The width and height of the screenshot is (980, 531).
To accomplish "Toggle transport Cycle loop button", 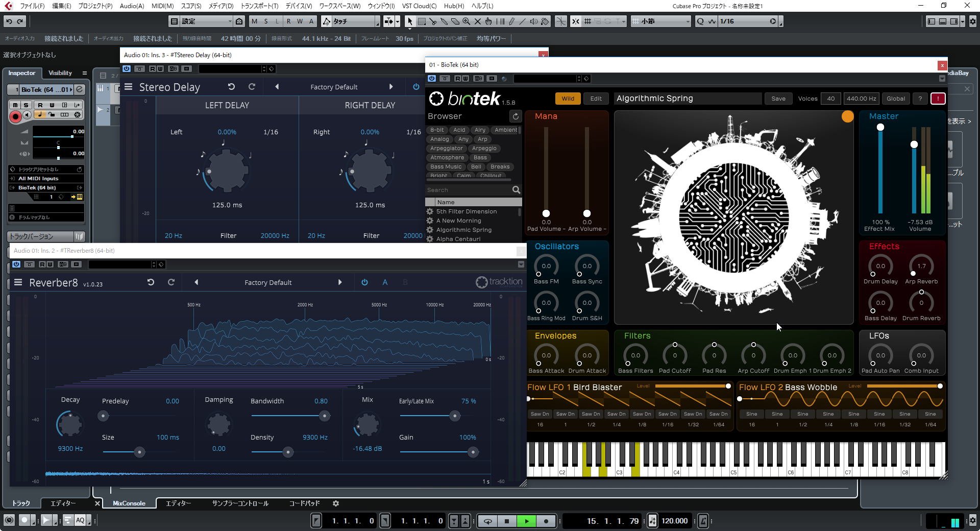I will (x=488, y=521).
